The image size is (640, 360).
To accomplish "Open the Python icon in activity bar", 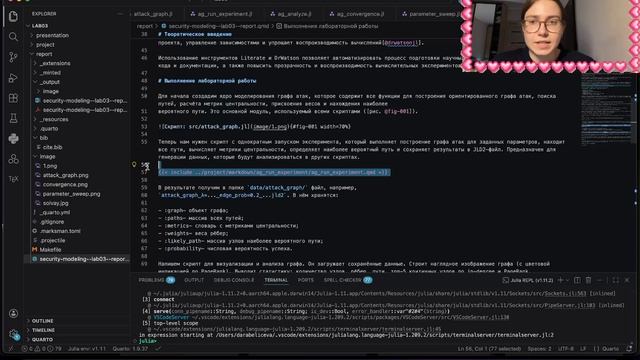I will [13, 139].
